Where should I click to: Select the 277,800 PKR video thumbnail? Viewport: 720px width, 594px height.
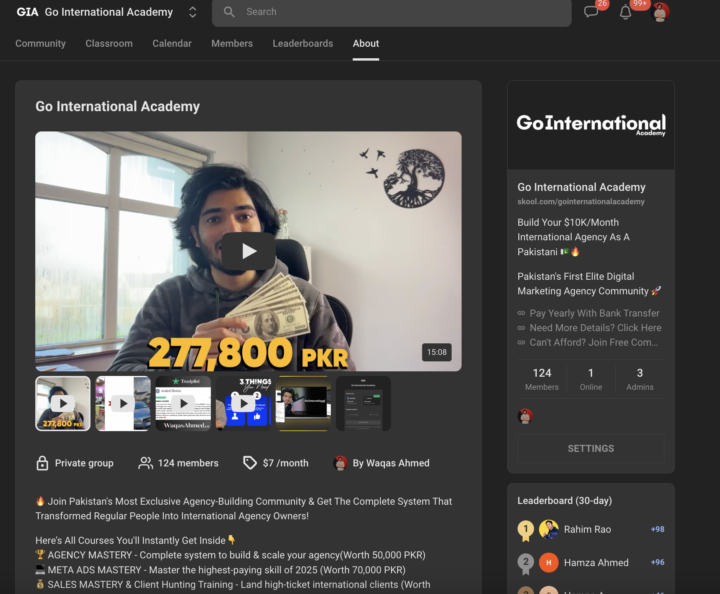(63, 403)
